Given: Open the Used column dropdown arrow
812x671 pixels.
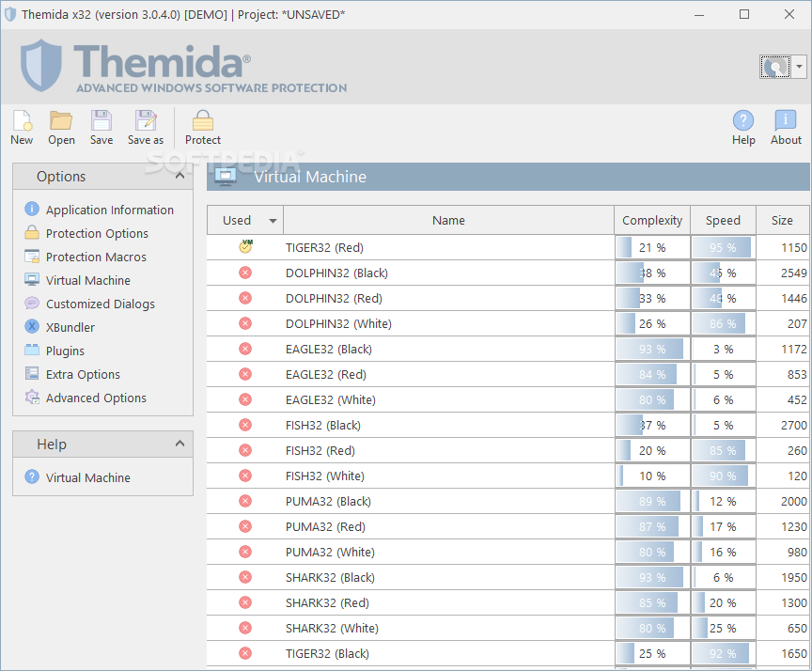Looking at the screenshot, I should (273, 221).
